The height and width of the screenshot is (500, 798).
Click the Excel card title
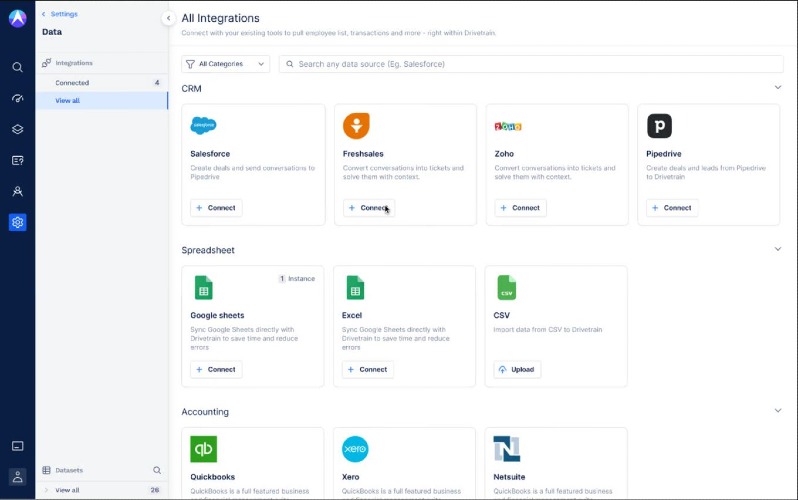click(352, 316)
